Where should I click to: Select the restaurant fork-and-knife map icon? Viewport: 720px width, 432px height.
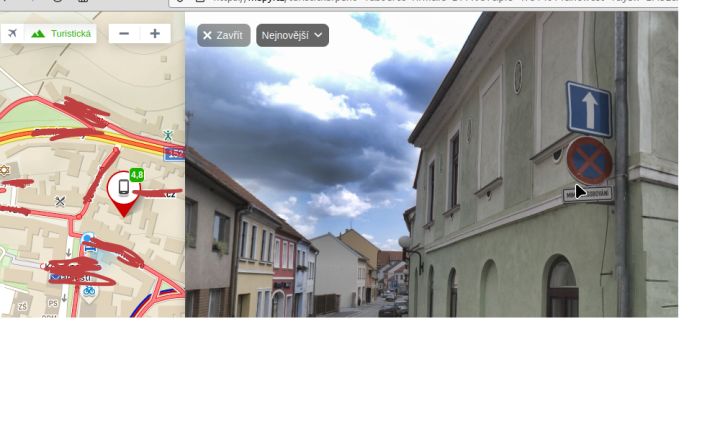point(60,201)
